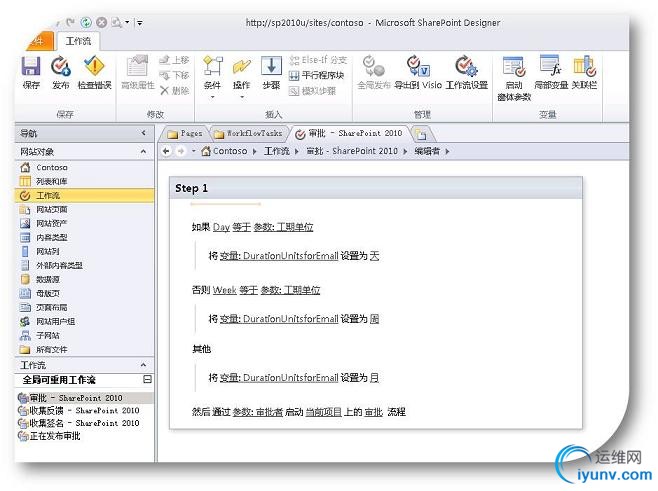Open the 操作 dropdown arrow
Screen dimensions: 658x491
(x=242, y=97)
